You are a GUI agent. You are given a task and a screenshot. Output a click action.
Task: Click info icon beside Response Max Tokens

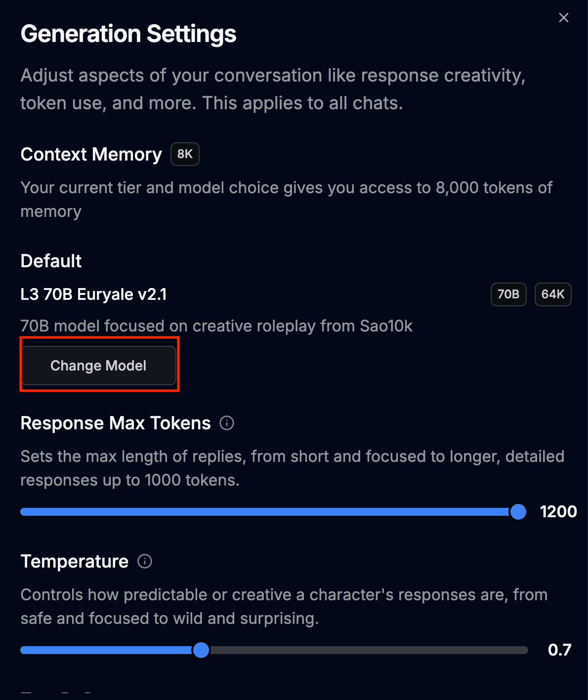(227, 423)
